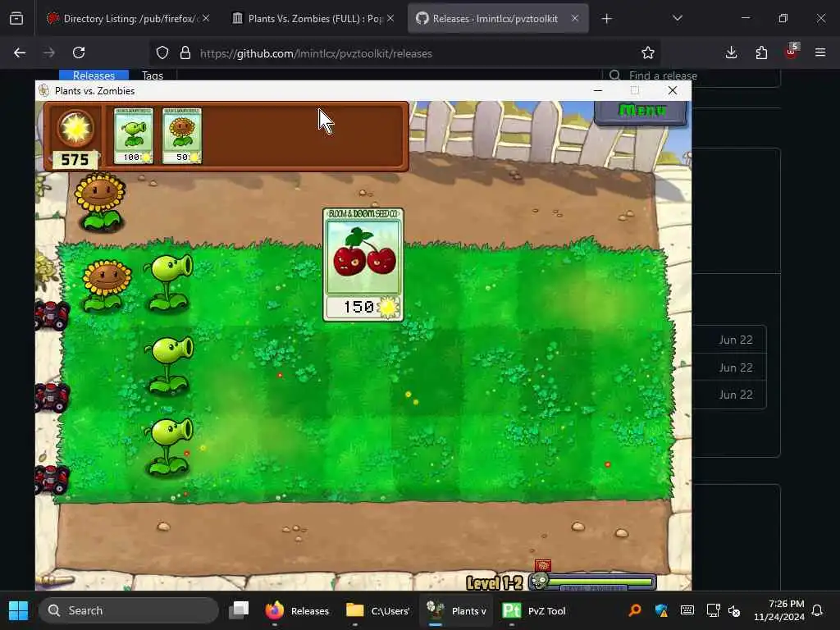Click the orange search tray icon
The height and width of the screenshot is (630, 840).
coord(636,610)
